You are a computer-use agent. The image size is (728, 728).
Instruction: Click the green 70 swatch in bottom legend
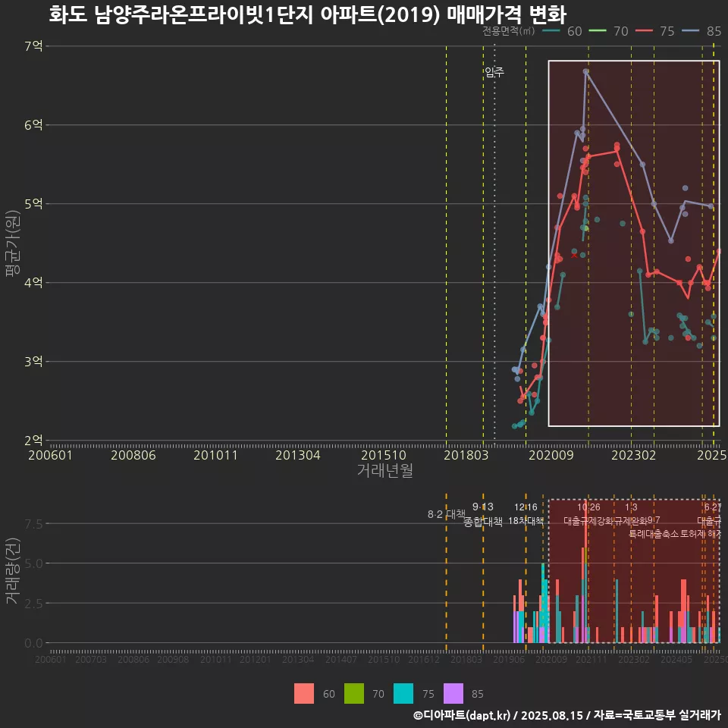[354, 694]
